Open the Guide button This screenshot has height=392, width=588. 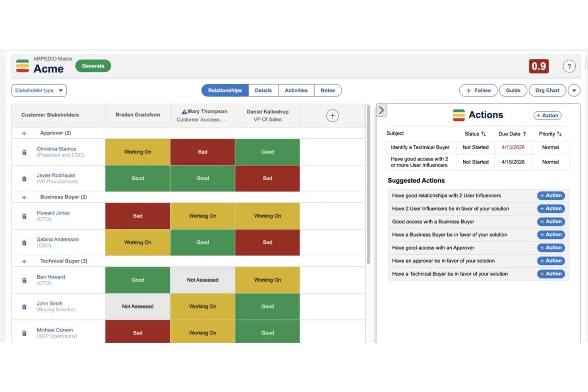click(x=513, y=91)
